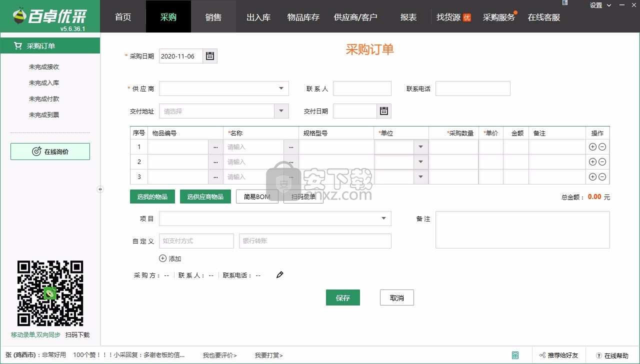Click the remove-row minus icon in row 3

pyautogui.click(x=602, y=177)
